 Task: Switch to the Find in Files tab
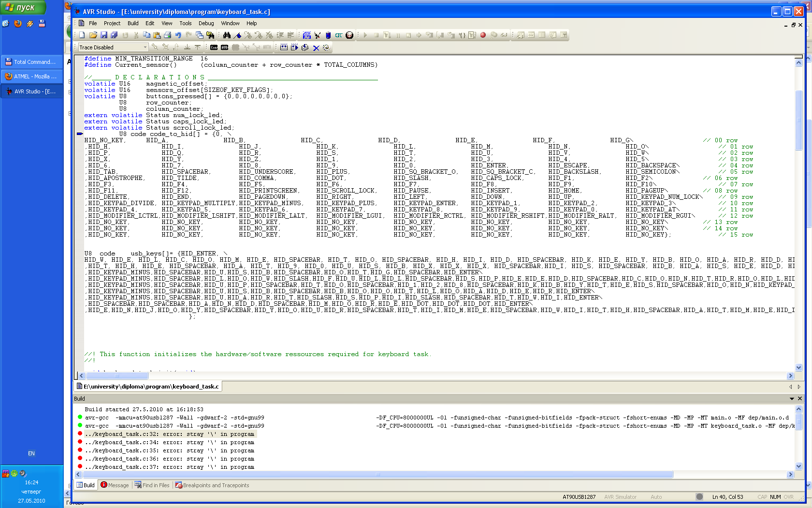(152, 485)
